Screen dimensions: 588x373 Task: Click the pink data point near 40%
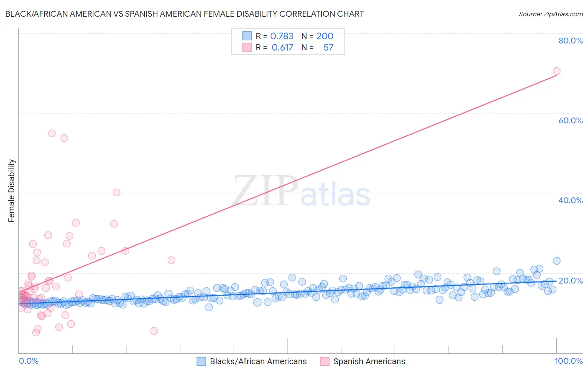117,192
